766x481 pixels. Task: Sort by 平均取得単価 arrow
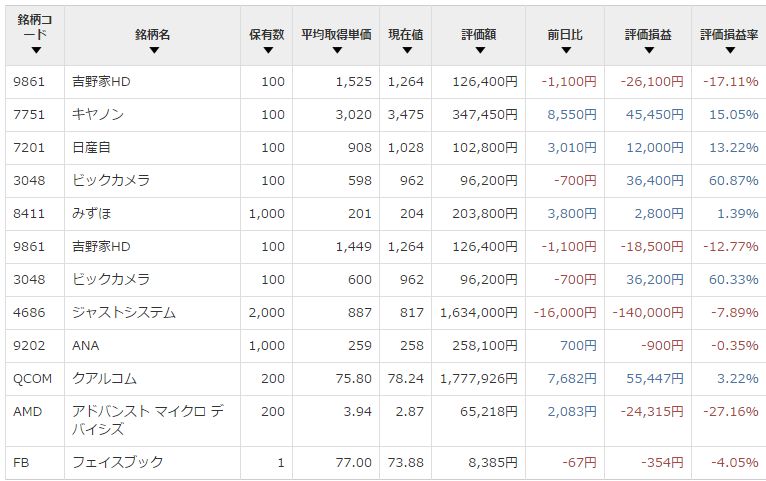pos(336,50)
